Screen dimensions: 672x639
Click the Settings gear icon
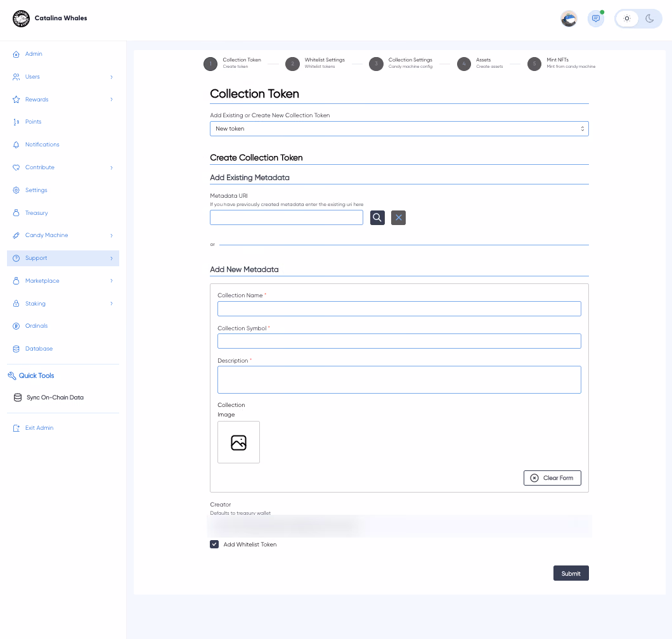[16, 190]
